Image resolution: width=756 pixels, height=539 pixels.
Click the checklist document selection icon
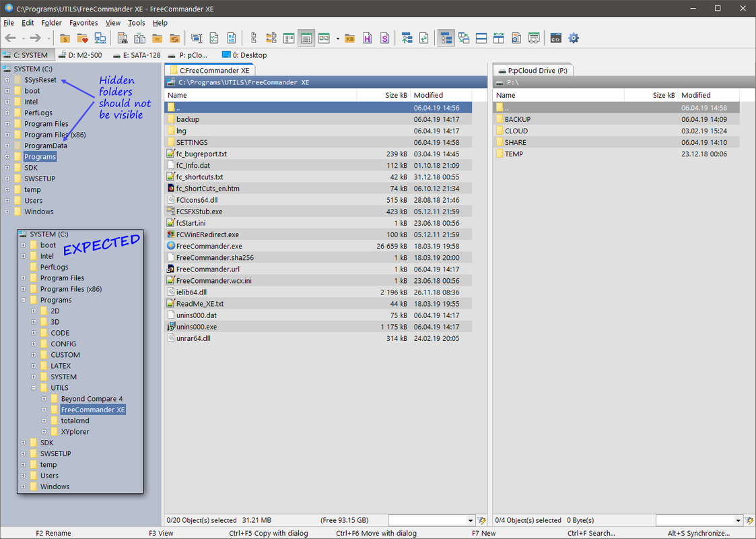(x=214, y=38)
